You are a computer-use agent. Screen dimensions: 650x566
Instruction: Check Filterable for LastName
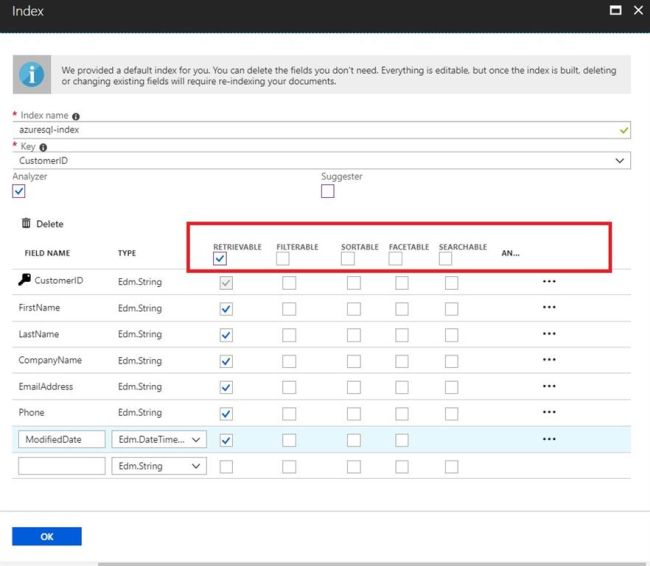pos(289,335)
